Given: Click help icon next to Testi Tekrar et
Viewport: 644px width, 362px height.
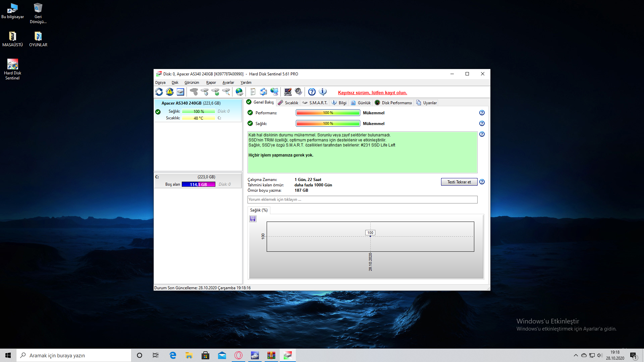Looking at the screenshot, I should click(482, 182).
